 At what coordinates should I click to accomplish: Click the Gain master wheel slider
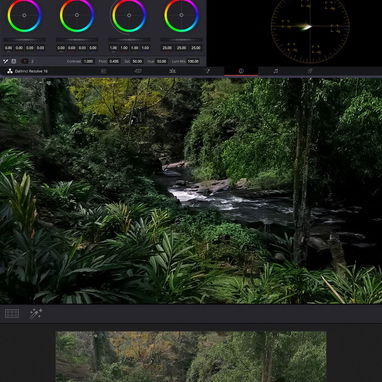pos(129,40)
